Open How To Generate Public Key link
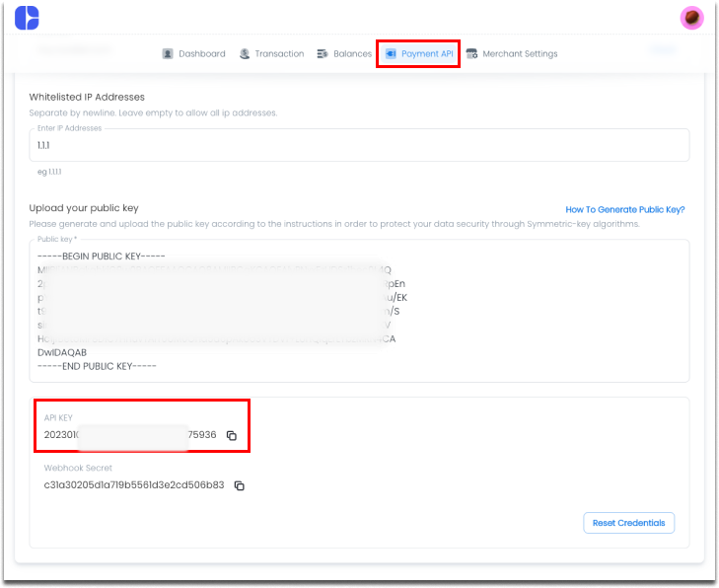 (625, 209)
